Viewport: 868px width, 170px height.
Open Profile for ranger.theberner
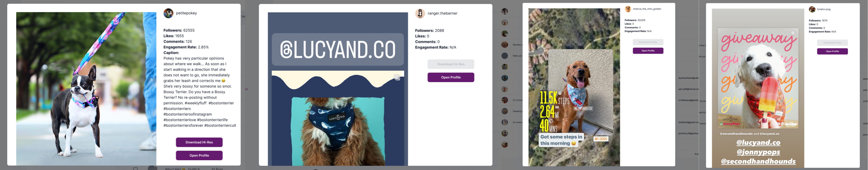pos(451,77)
